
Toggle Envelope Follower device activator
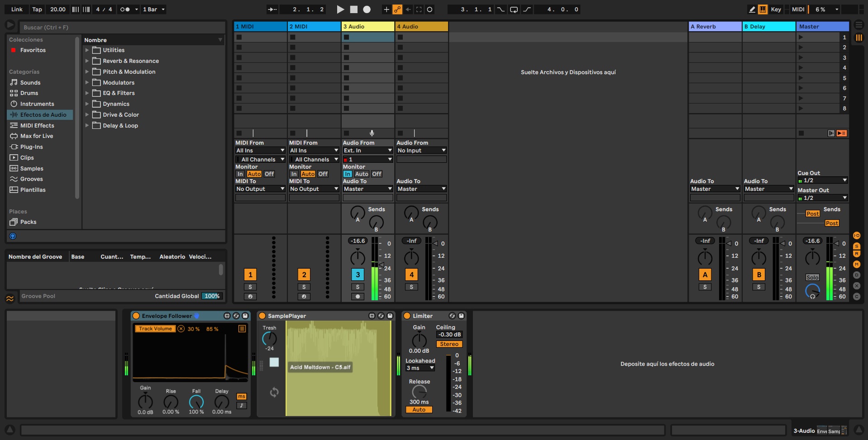coord(136,316)
